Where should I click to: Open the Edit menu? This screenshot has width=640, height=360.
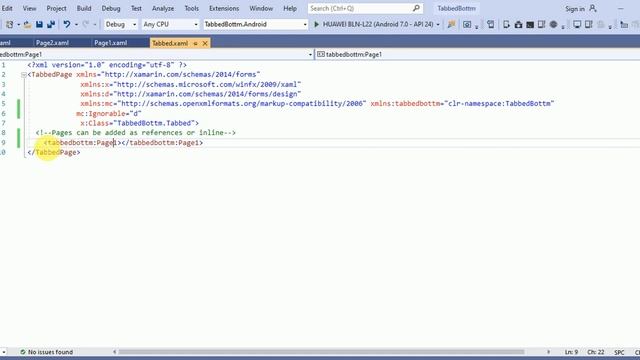(7, 8)
